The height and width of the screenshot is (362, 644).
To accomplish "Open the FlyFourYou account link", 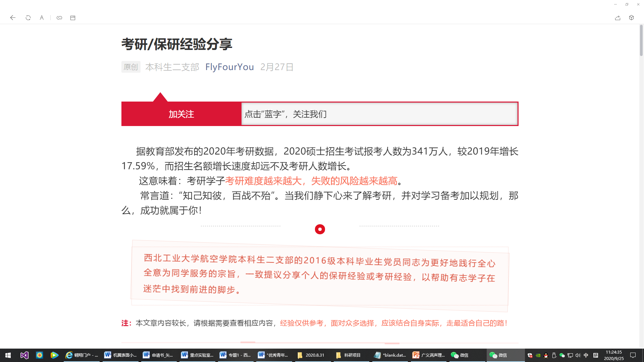I will click(x=229, y=67).
